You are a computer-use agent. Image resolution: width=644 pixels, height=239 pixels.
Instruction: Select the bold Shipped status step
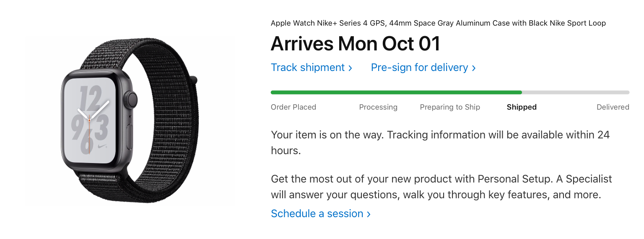tap(522, 107)
